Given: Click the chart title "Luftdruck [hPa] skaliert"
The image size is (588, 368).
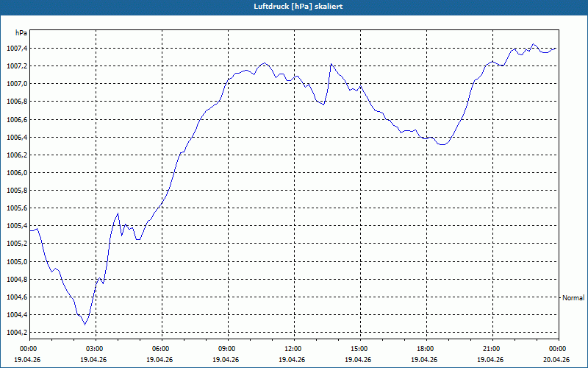Looking at the screenshot, I should pyautogui.click(x=298, y=7).
